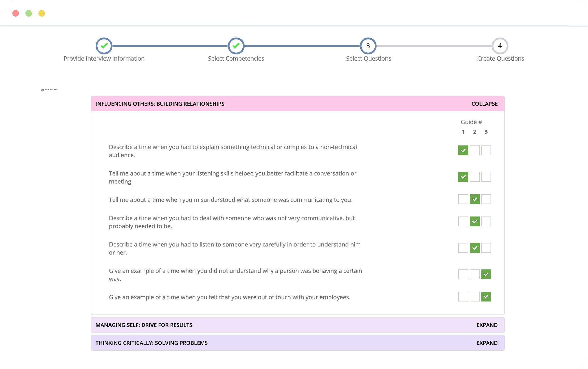588x369 pixels.
Task: Open the Select Competencies step label
Action: (x=236, y=58)
